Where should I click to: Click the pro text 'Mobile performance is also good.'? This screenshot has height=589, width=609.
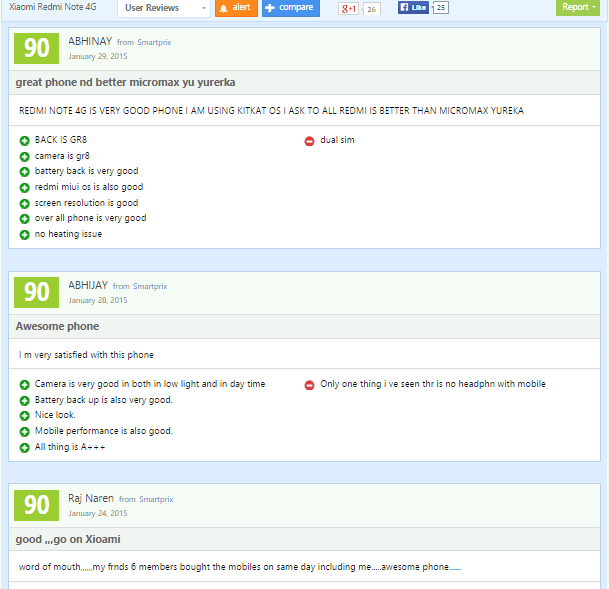[x=104, y=431]
